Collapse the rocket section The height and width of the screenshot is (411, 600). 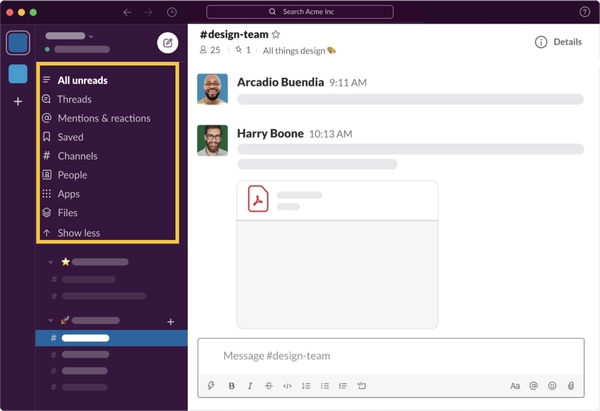point(51,321)
